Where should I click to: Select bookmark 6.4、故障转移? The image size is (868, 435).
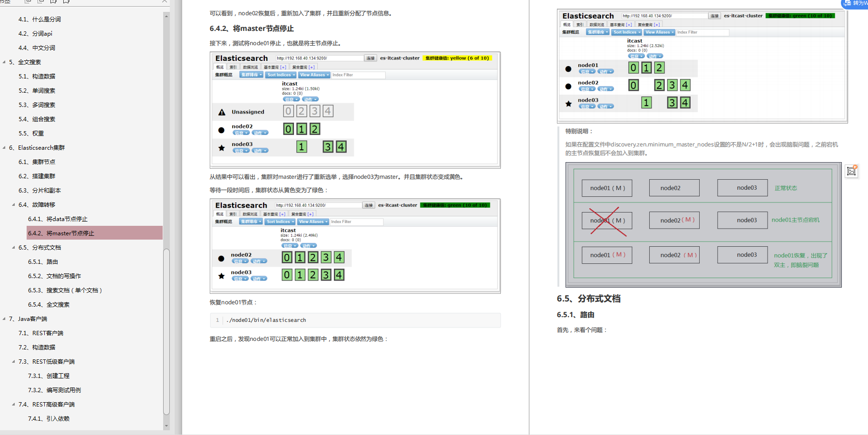[37, 205]
